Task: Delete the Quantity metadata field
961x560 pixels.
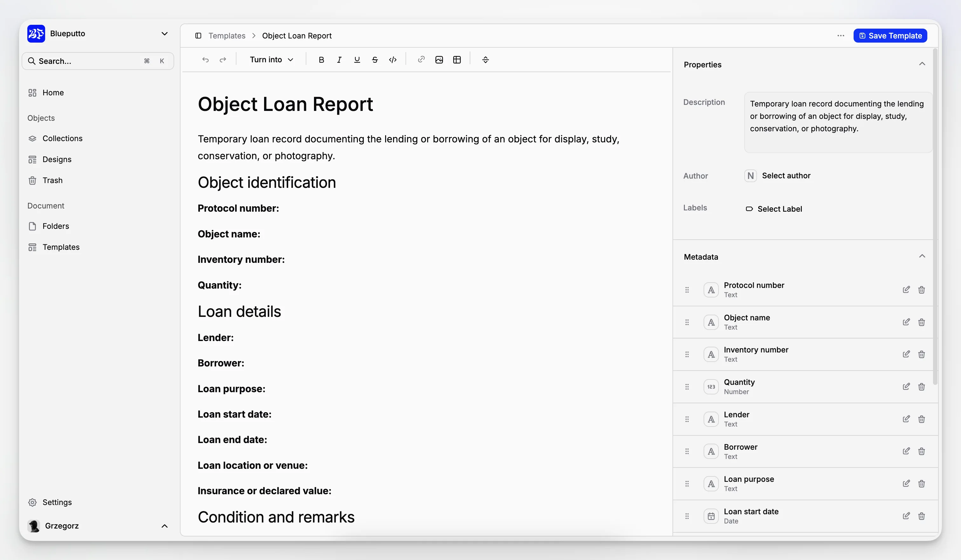Action: click(x=922, y=386)
